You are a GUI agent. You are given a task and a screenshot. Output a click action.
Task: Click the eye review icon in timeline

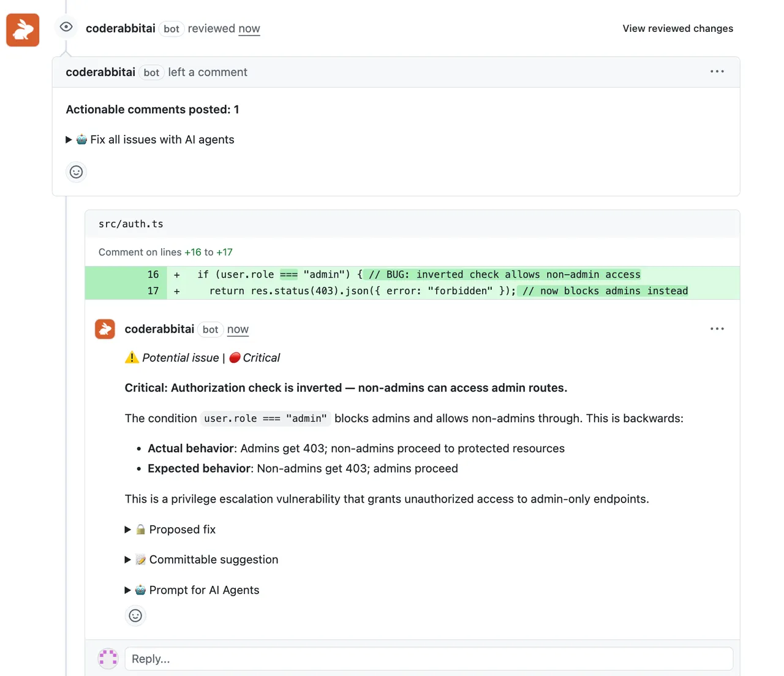[x=66, y=27]
